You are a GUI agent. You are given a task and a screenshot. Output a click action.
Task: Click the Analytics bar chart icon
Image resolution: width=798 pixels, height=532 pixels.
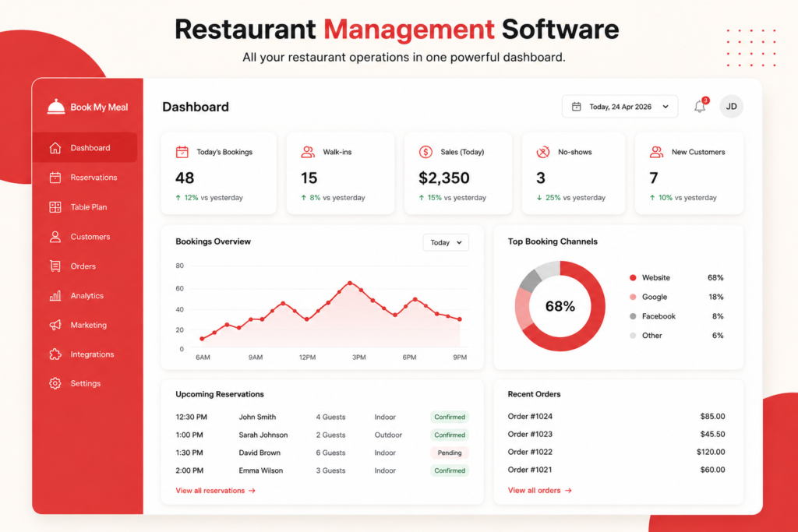(55, 295)
